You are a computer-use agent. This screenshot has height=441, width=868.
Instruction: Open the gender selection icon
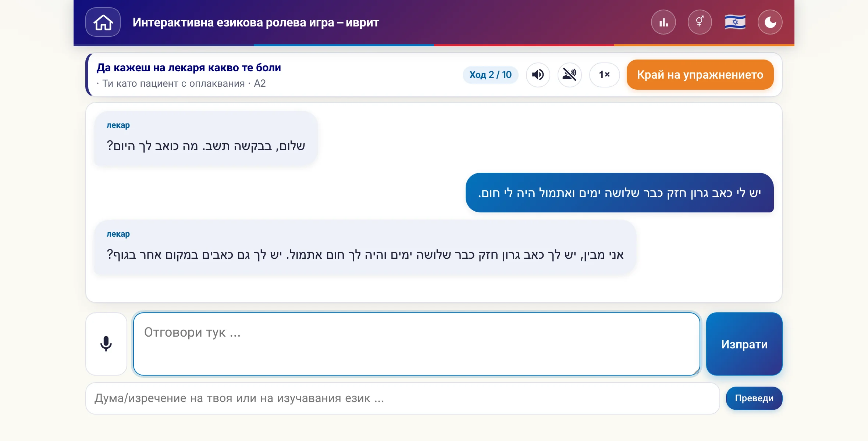coord(700,22)
